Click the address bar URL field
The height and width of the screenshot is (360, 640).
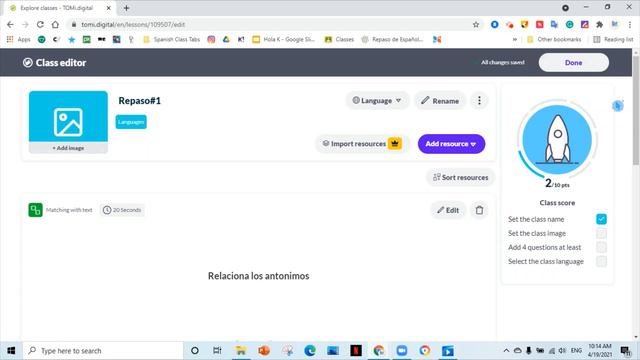click(x=269, y=24)
